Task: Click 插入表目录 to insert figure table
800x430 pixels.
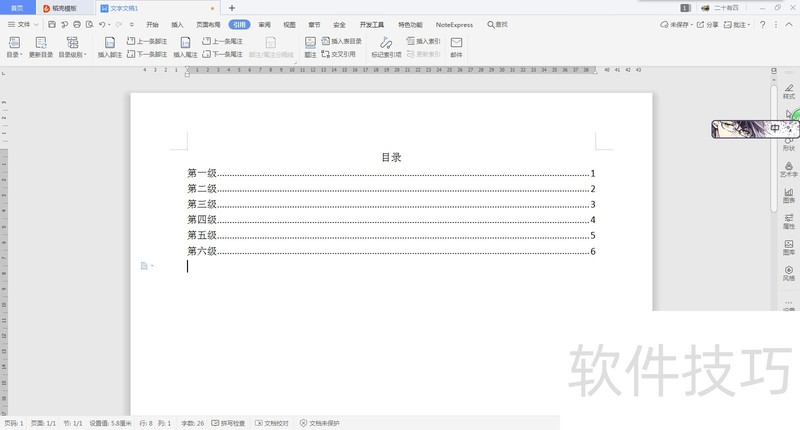Action: [x=341, y=41]
